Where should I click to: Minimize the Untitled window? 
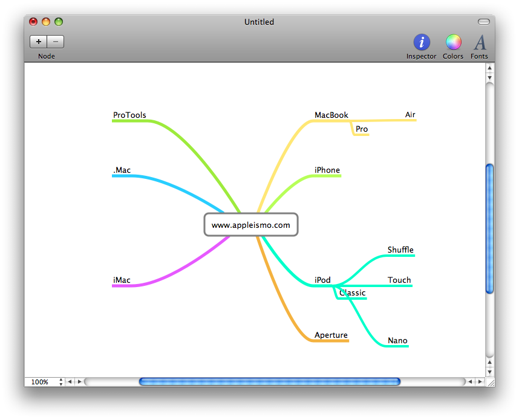click(46, 22)
